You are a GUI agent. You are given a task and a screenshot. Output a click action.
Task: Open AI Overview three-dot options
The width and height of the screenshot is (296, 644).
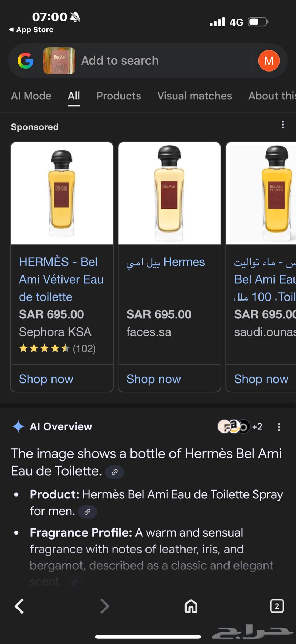point(279,427)
